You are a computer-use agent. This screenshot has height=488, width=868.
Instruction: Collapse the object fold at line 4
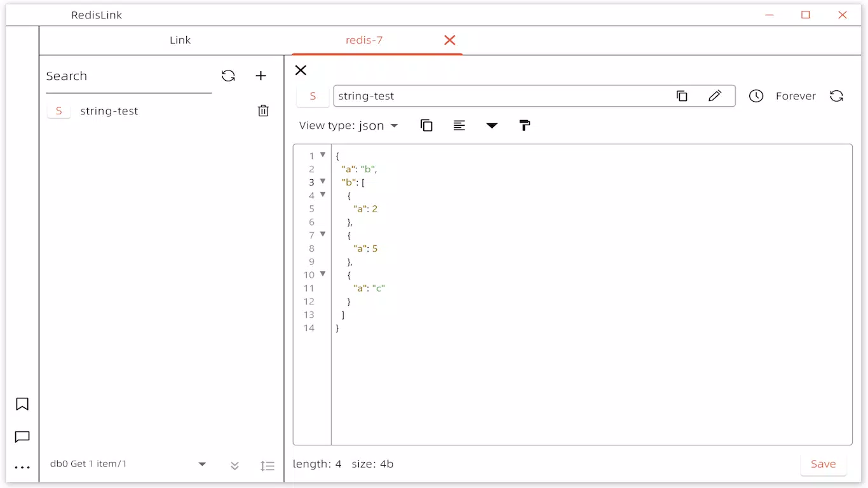tap(323, 195)
